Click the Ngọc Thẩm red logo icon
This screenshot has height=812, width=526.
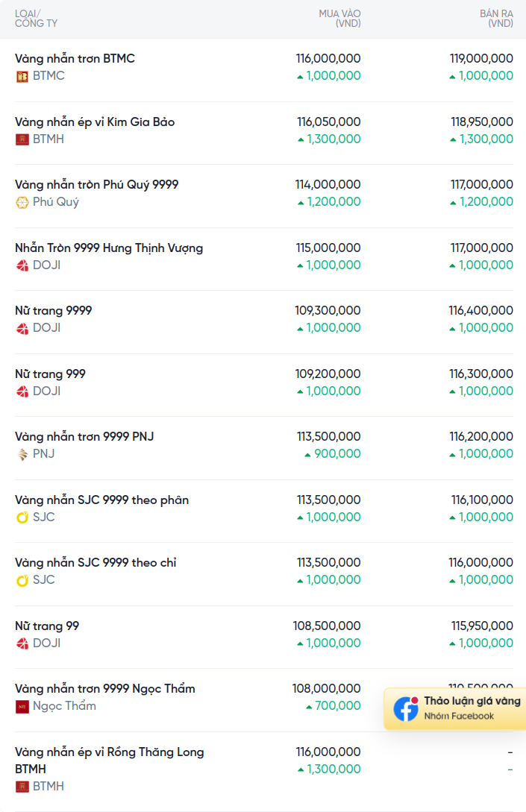coord(22,706)
